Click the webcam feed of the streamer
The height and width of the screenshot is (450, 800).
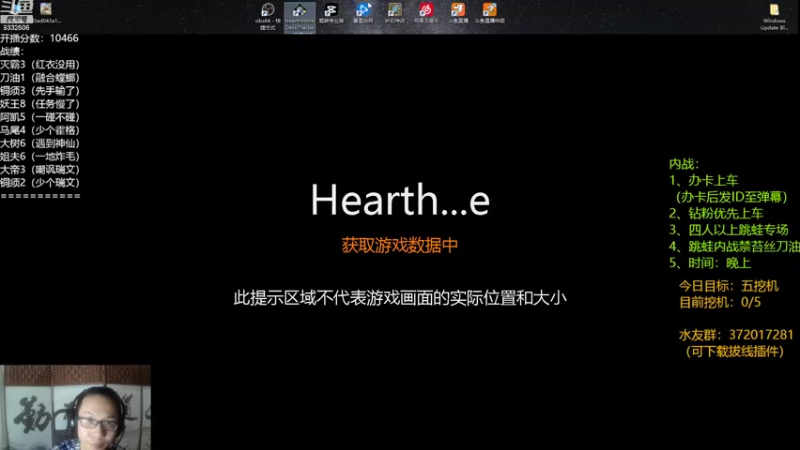tap(76, 407)
